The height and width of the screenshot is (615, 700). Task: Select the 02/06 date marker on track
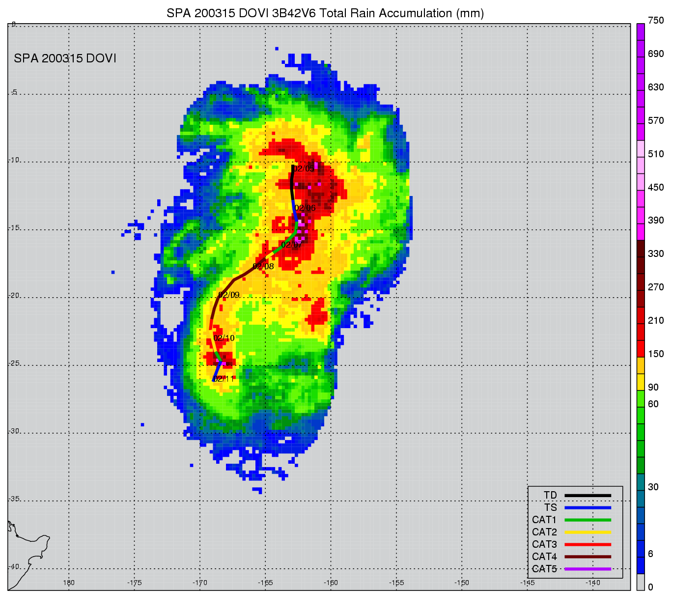coord(305,208)
